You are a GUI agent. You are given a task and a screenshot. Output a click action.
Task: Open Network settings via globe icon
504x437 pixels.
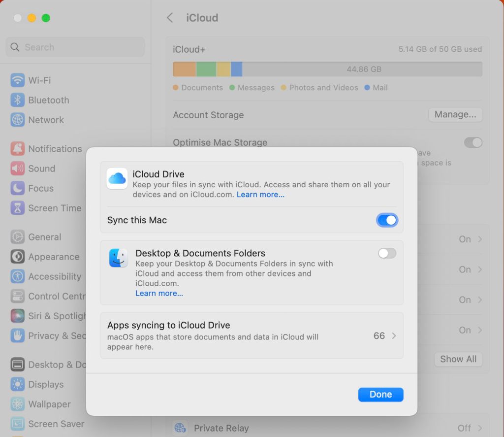[18, 120]
